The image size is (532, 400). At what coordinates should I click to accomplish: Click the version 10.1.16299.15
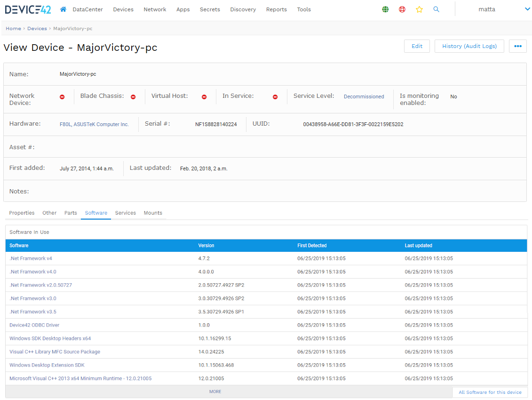[215, 338]
